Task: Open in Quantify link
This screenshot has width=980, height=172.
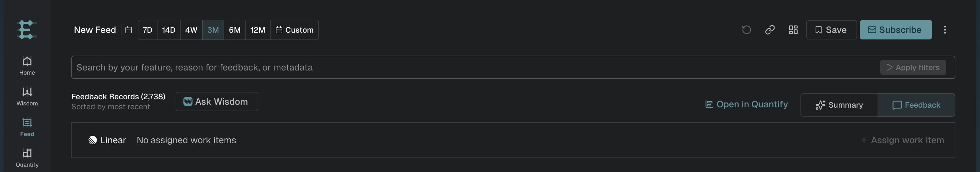Action: click(x=746, y=104)
